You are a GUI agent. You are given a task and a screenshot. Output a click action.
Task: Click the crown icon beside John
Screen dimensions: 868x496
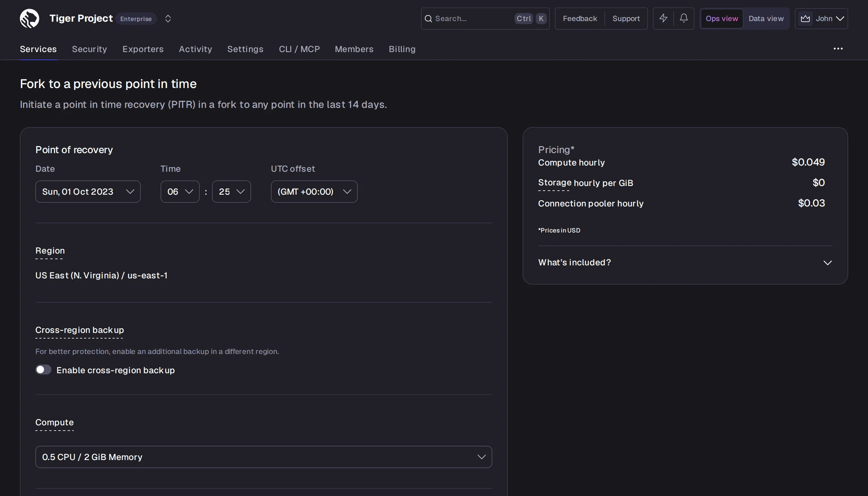coord(805,18)
